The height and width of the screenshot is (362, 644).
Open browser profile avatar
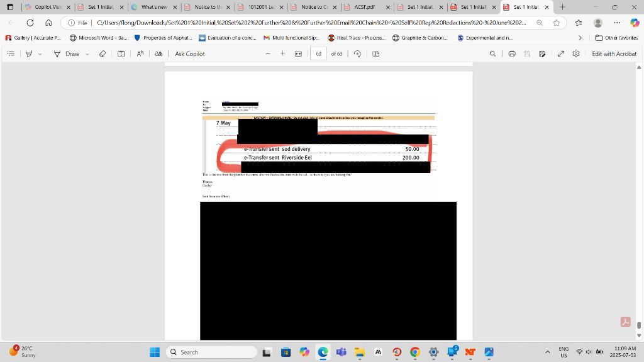point(598,23)
